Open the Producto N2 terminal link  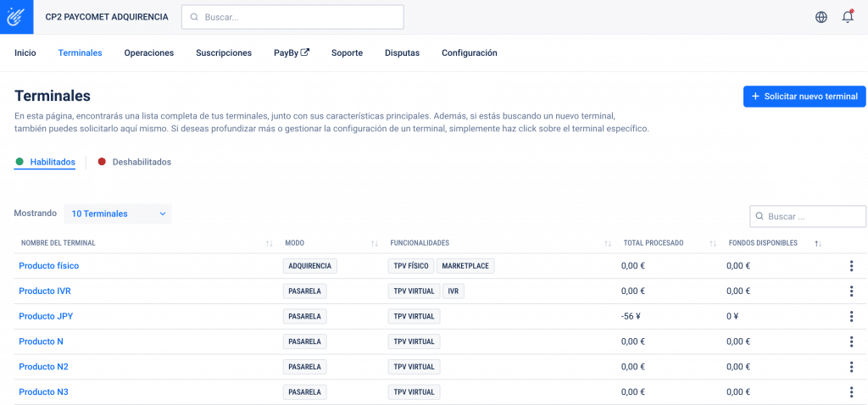pyautogui.click(x=44, y=367)
